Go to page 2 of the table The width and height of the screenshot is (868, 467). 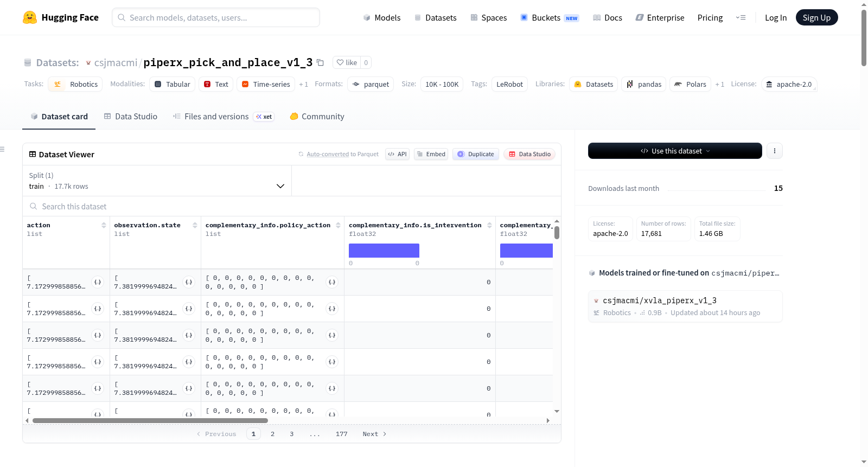coord(272,434)
